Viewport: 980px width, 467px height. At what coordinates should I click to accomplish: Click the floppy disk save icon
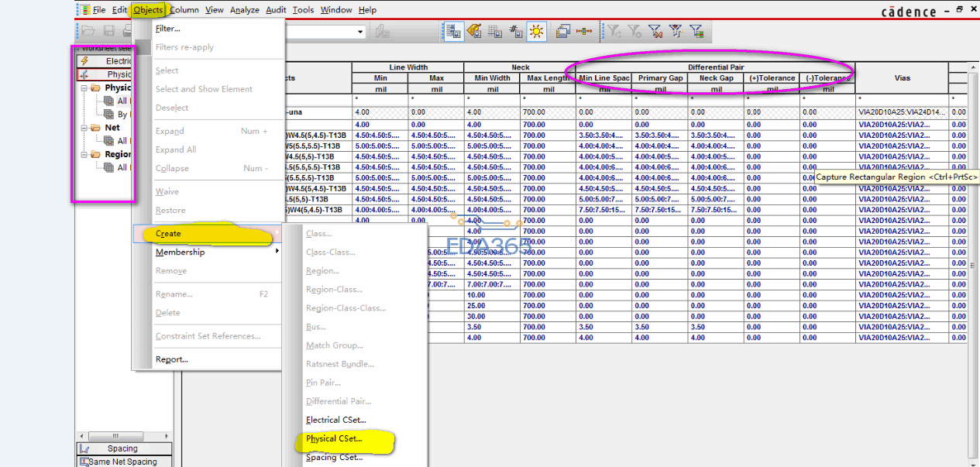108,31
